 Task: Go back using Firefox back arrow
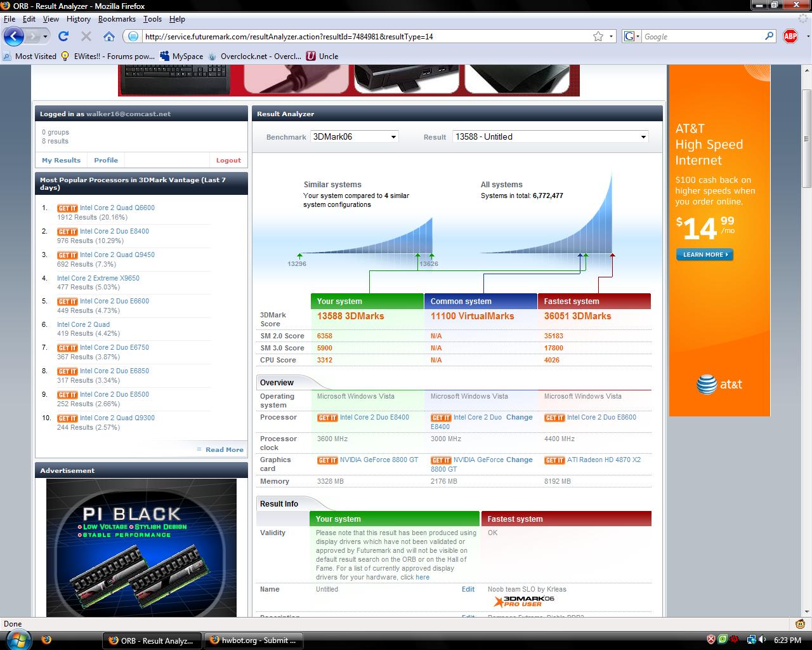(14, 36)
